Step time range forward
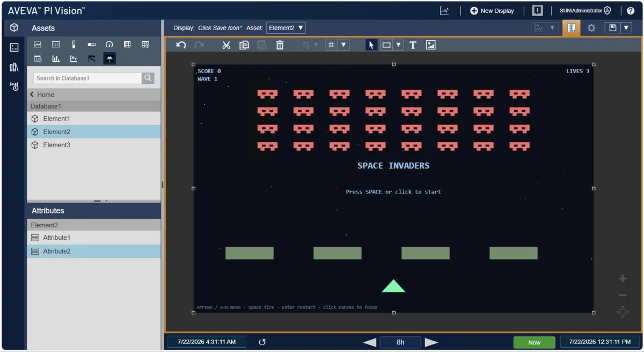 pos(431,342)
